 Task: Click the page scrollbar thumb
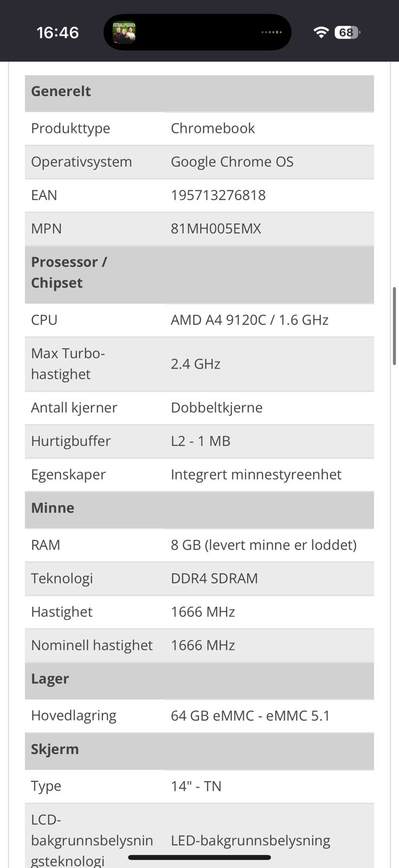394,327
